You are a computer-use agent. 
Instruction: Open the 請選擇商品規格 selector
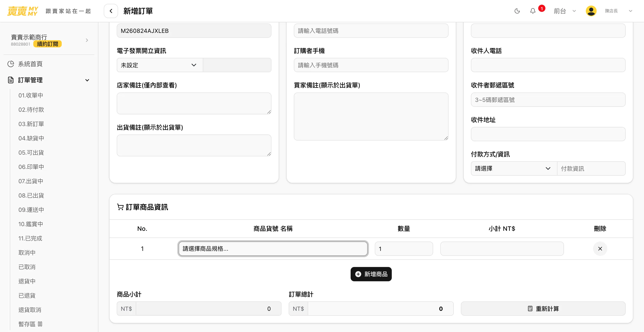point(273,249)
